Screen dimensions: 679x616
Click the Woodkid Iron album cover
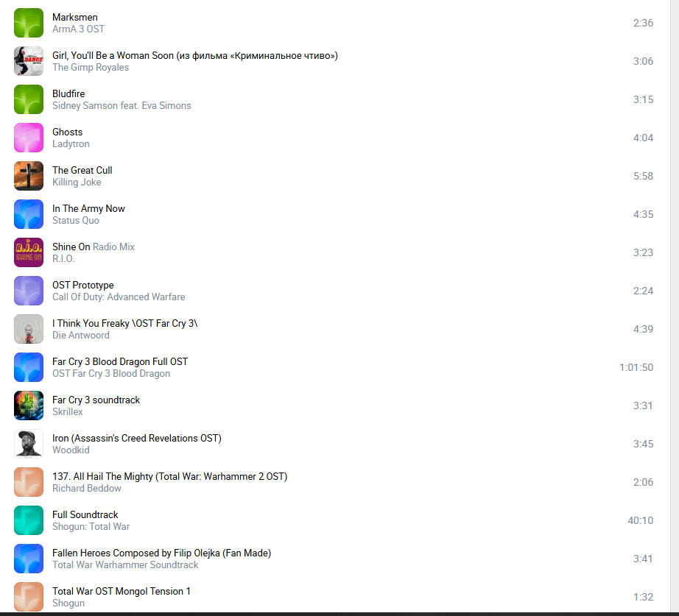tap(29, 444)
